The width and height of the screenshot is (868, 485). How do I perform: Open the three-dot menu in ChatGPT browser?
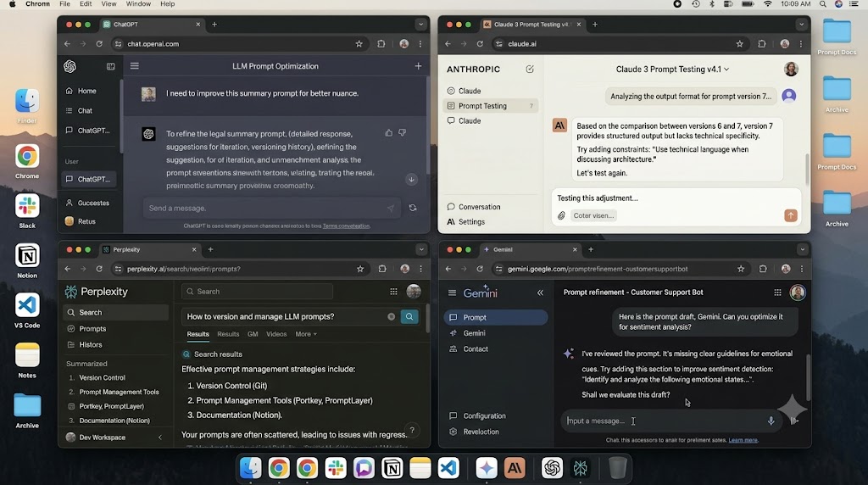pyautogui.click(x=420, y=44)
